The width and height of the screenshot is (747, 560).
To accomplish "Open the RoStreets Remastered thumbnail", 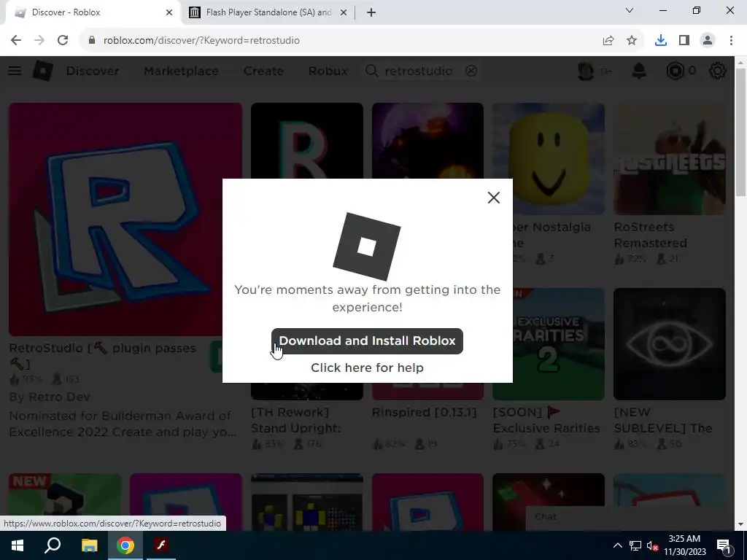I will pyautogui.click(x=670, y=158).
